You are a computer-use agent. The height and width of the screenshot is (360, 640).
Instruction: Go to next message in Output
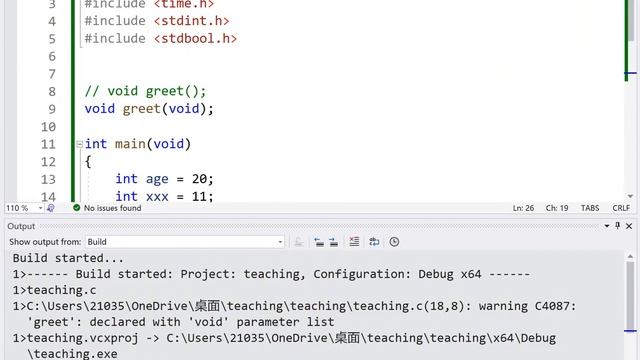pos(333,242)
